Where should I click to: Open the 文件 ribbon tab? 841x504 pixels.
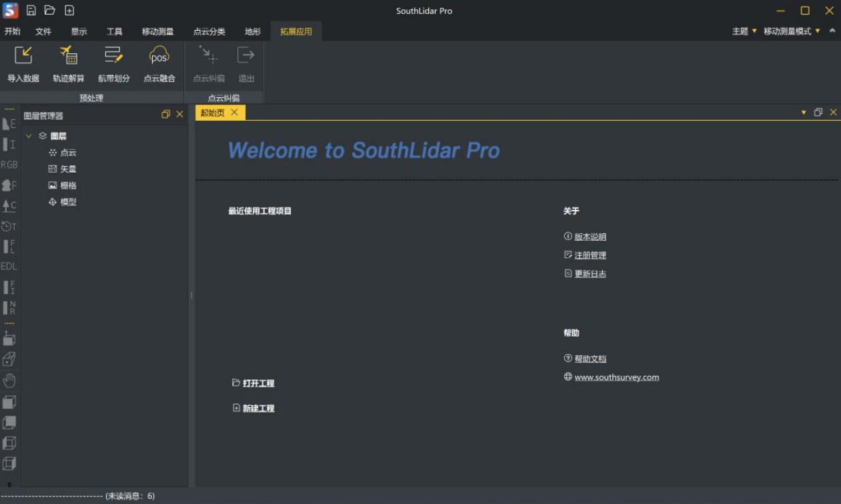(43, 31)
